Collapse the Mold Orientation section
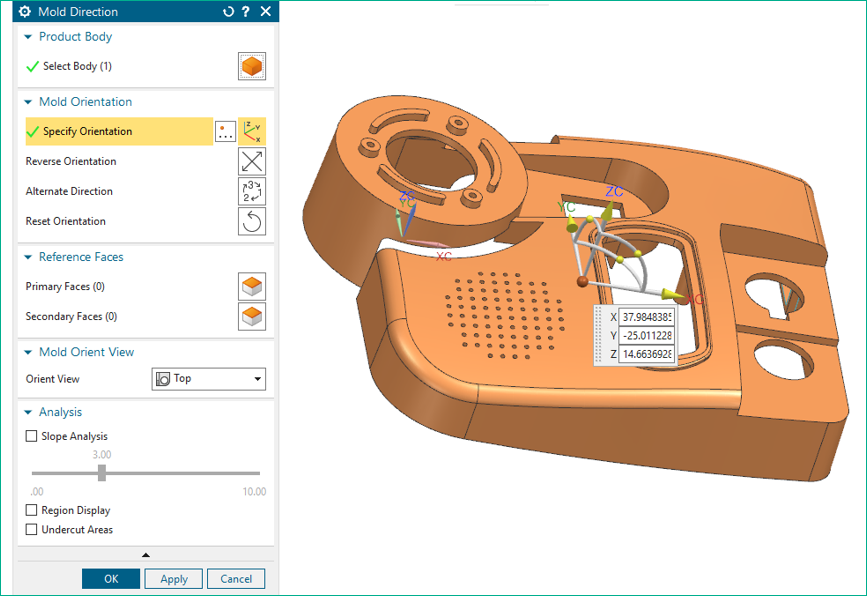 tap(26, 101)
